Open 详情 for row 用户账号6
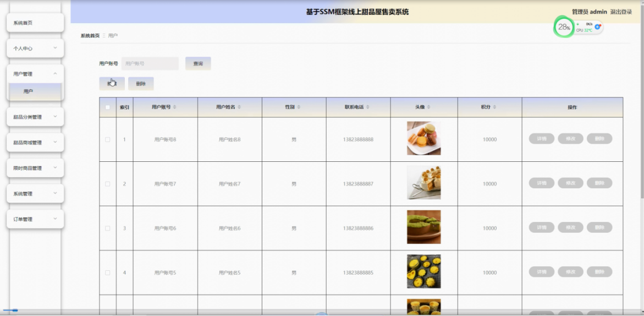Screen dimensions: 644x316 541,227
